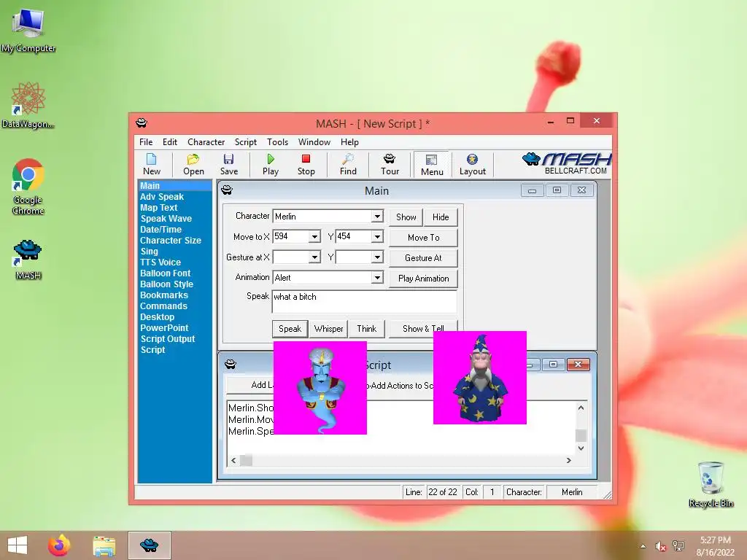Stop playback with the red Stop icon
The height and width of the screenshot is (560, 747).
[x=306, y=164]
